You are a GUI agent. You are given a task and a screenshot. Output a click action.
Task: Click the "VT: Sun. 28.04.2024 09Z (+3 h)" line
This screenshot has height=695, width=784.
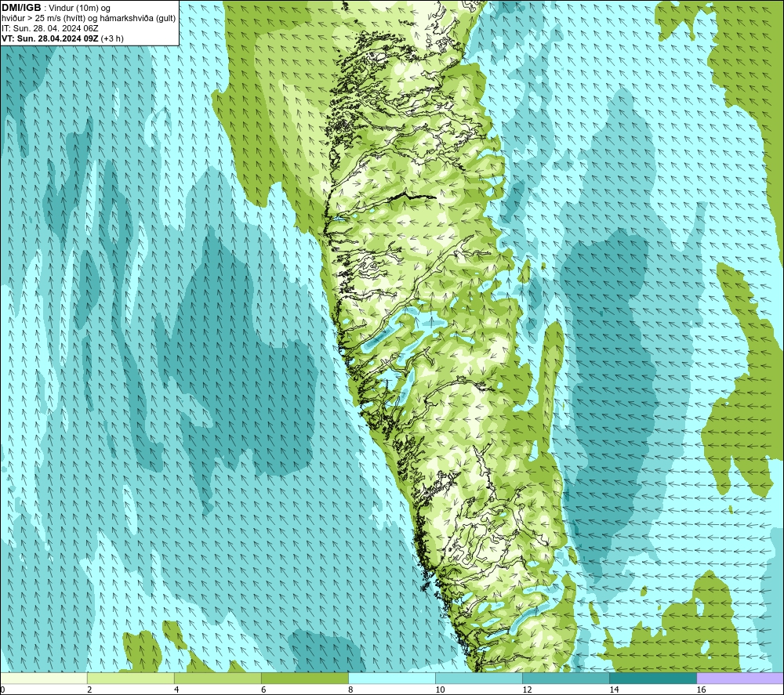tap(63, 38)
